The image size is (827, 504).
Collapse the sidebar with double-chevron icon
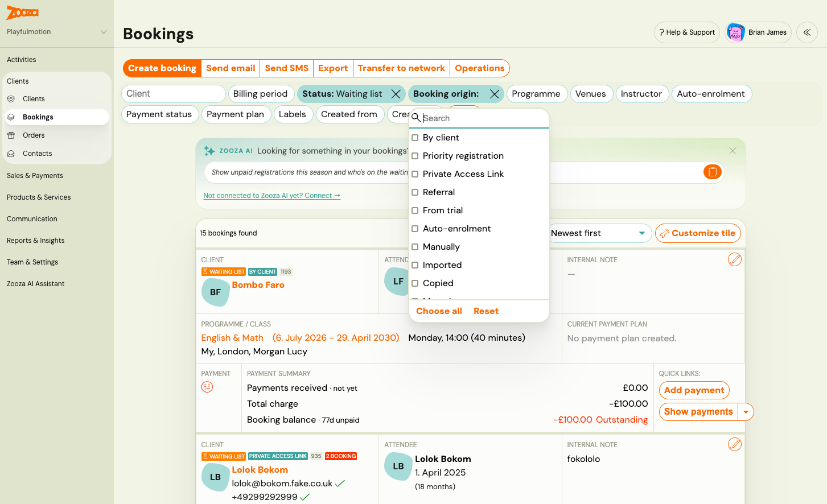tap(807, 32)
